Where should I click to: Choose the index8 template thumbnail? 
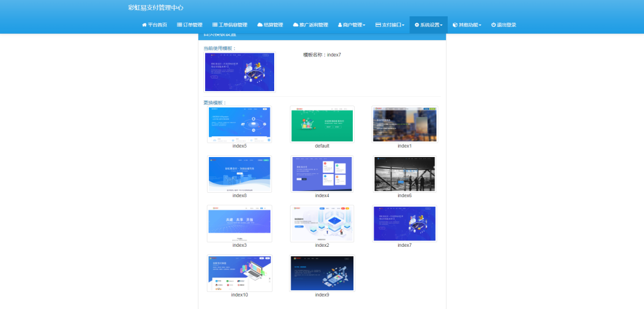coord(240,174)
